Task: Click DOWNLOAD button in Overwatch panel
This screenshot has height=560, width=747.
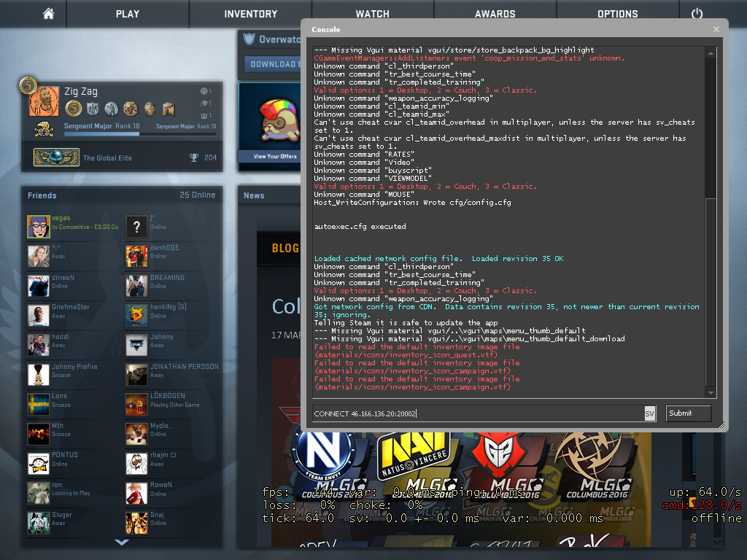Action: point(273,64)
